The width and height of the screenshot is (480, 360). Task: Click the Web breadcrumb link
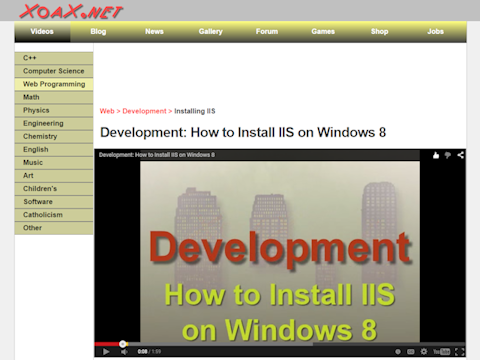107,111
